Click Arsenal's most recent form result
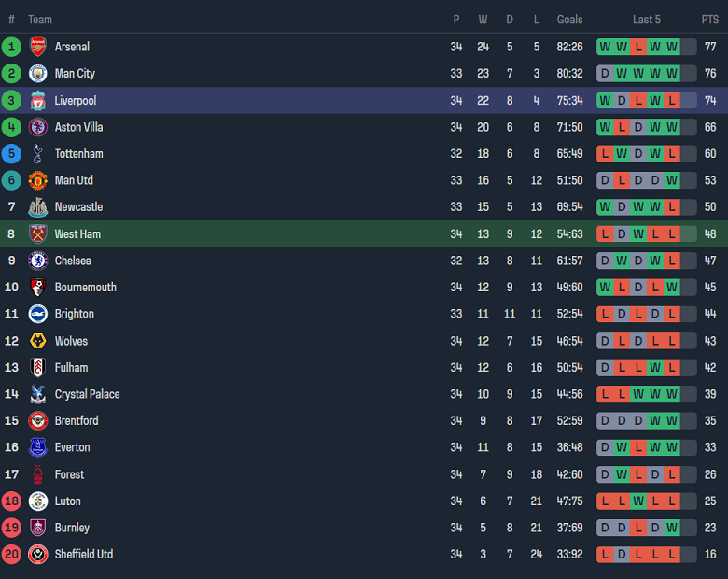 (x=671, y=47)
